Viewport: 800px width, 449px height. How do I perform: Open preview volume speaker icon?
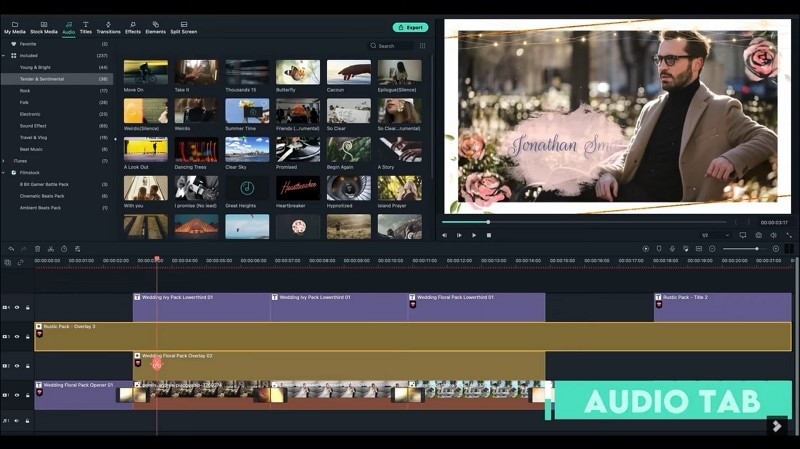tap(773, 235)
